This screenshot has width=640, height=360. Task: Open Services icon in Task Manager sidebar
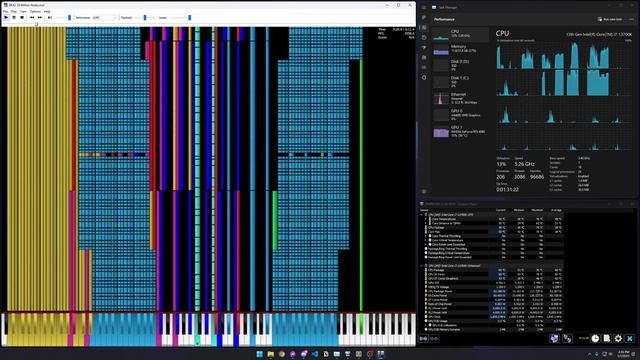[x=424, y=78]
